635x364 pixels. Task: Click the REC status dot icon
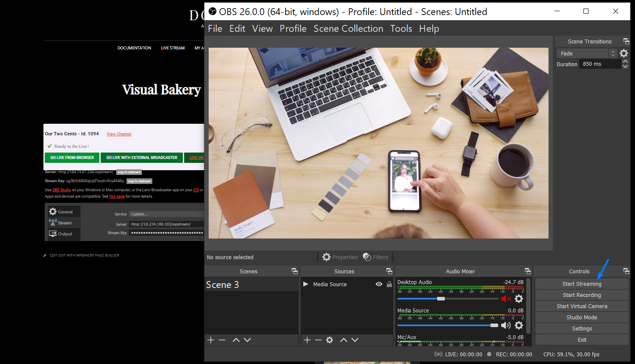point(489,354)
